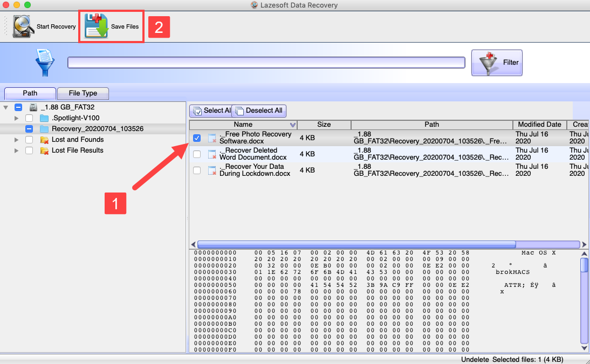Screen dimensions: 590x364
Task: Click the toolbar drag handle grip
Action: coord(5,26)
